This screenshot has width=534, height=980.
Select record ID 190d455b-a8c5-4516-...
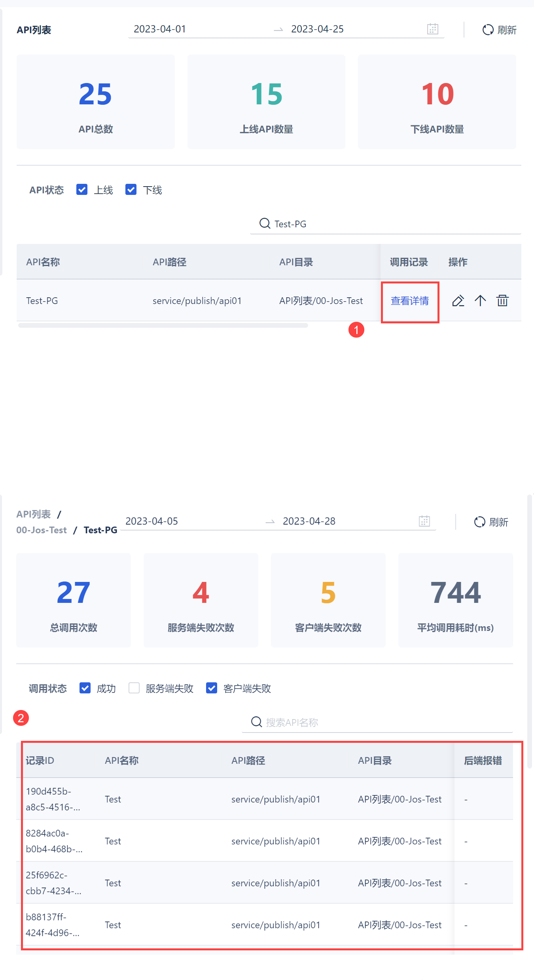tap(53, 799)
